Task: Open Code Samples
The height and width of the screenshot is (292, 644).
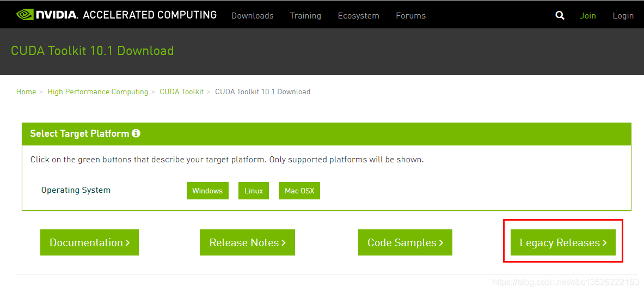Action: [x=405, y=242]
